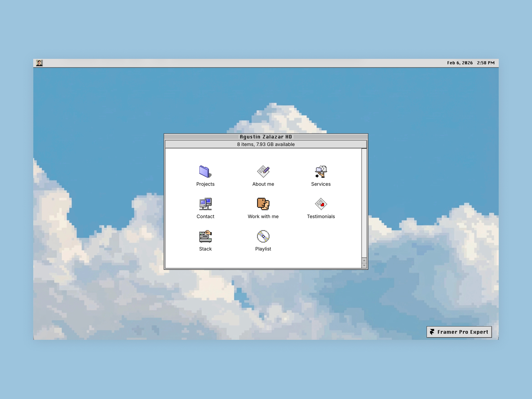Screen dimensions: 532x399
Task: Click the Work with me label
Action: click(263, 216)
